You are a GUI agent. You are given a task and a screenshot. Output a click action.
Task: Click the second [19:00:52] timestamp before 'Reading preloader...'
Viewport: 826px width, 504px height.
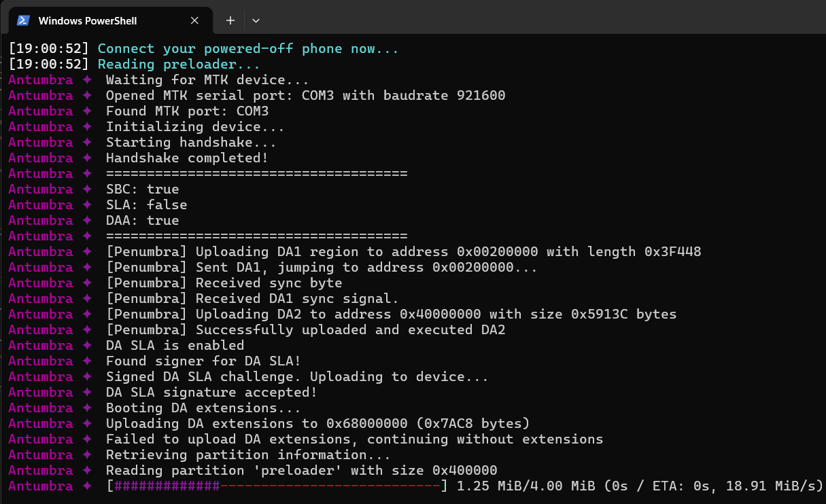(49, 65)
